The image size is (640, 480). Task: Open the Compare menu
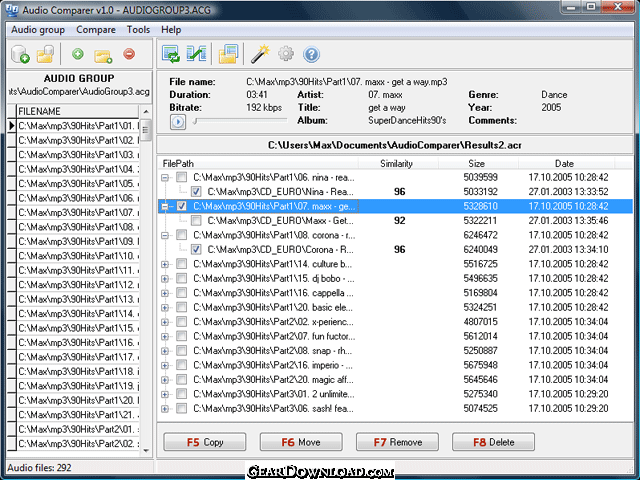pyautogui.click(x=96, y=30)
